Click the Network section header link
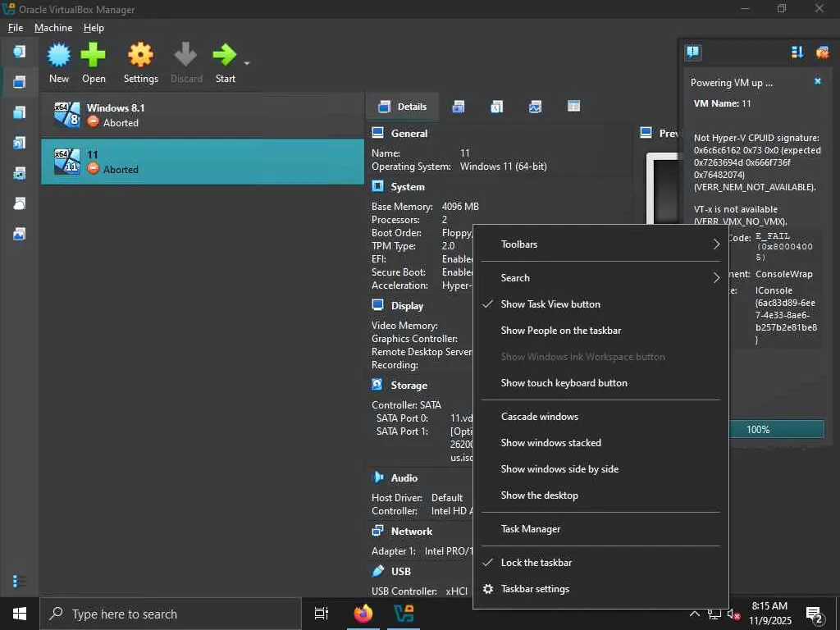This screenshot has width=840, height=630. [x=412, y=532]
